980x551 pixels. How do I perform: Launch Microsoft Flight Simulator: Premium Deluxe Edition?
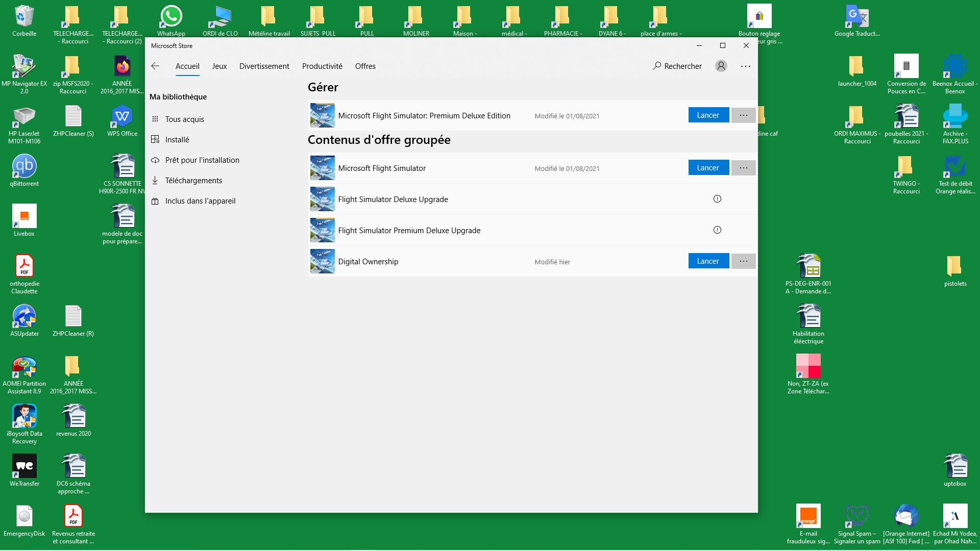point(708,115)
